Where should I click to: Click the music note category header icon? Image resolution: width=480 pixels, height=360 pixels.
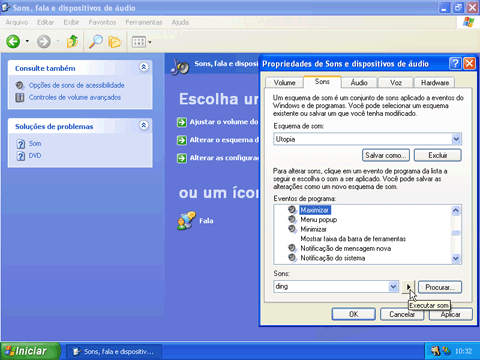pos(180,67)
